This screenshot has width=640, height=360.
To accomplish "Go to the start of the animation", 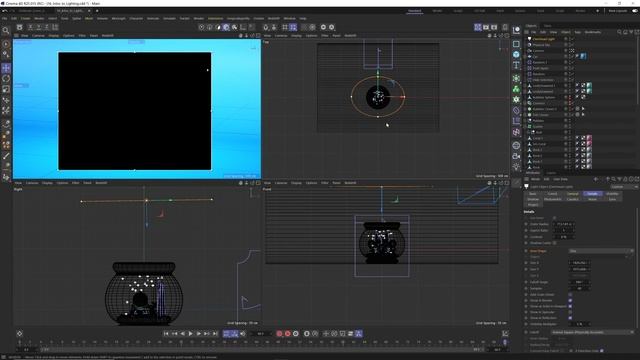I will 166,334.
